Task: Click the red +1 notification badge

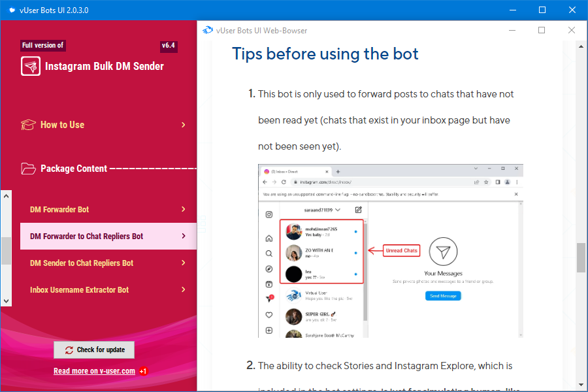Action: coord(143,371)
